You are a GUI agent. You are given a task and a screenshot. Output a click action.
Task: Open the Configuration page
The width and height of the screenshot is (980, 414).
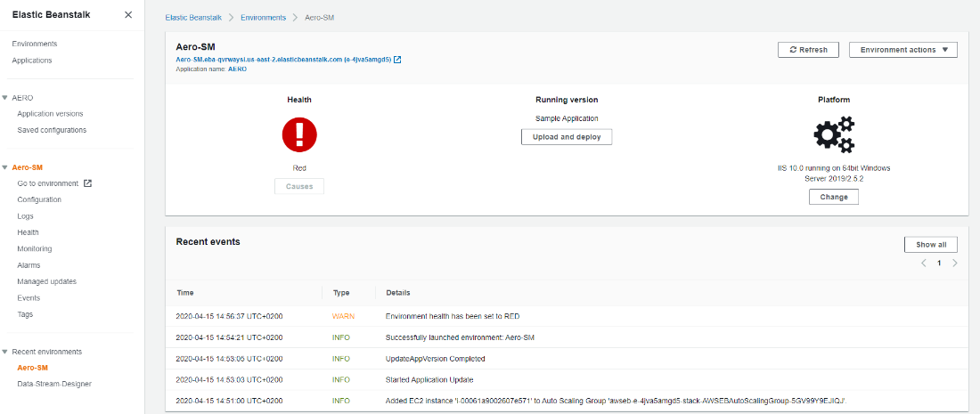point(39,199)
